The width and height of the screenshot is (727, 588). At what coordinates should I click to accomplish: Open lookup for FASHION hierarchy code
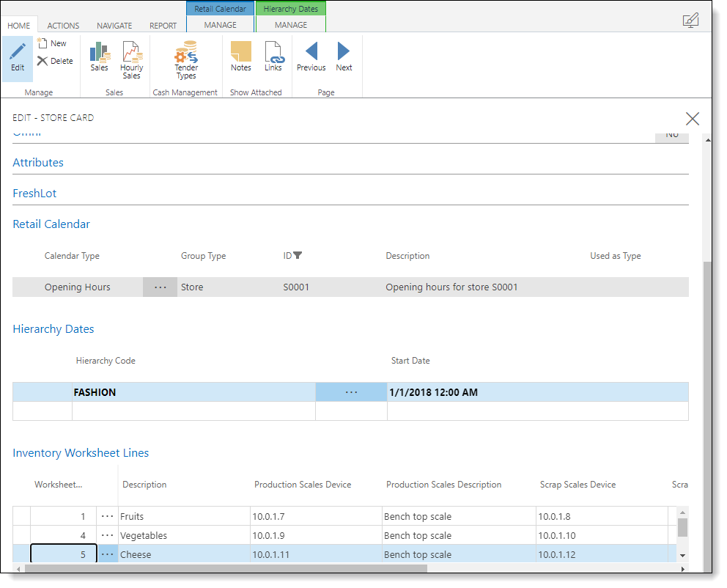pyautogui.click(x=352, y=392)
